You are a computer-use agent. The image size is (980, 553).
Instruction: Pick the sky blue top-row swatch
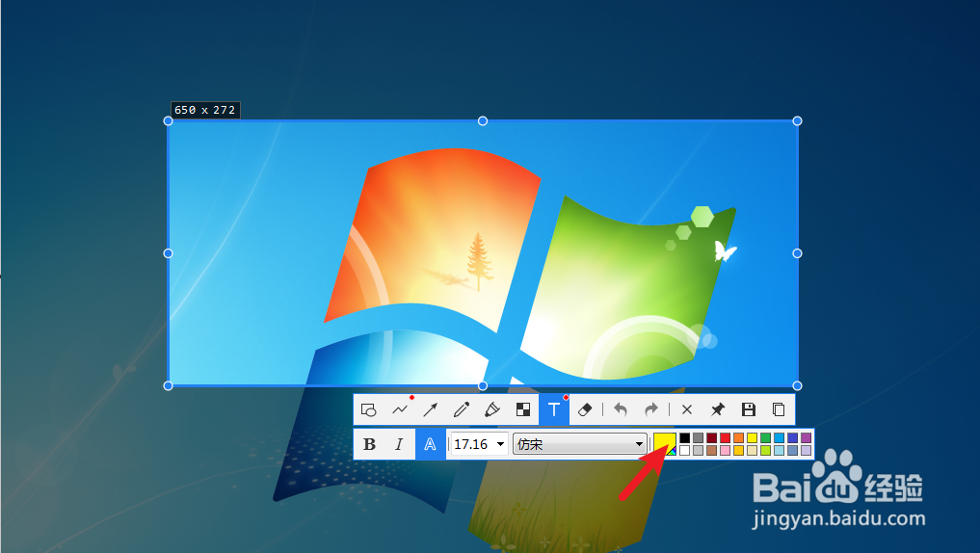(x=780, y=438)
